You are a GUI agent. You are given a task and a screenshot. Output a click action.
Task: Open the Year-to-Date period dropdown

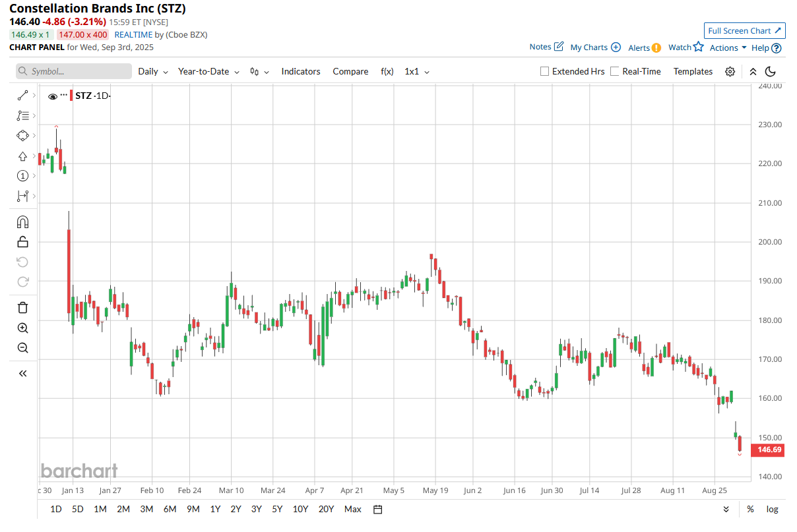[x=208, y=71]
